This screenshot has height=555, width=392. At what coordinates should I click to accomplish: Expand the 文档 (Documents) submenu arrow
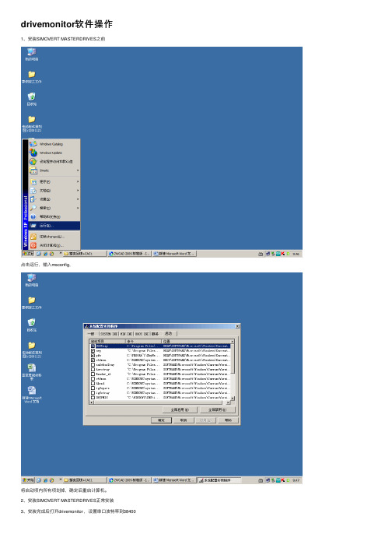[x=78, y=191]
